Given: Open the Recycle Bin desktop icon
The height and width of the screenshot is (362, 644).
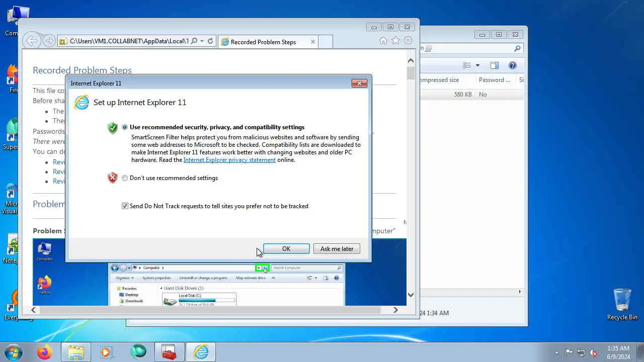Looking at the screenshot, I should 622,304.
